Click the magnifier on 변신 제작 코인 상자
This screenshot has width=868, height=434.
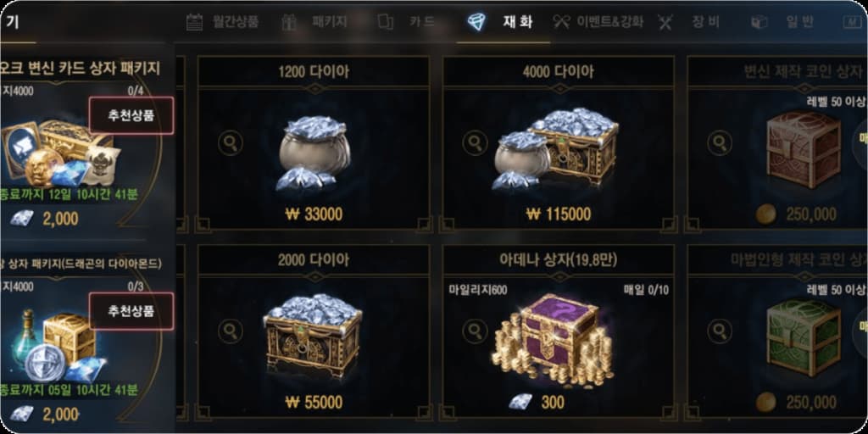click(x=719, y=143)
